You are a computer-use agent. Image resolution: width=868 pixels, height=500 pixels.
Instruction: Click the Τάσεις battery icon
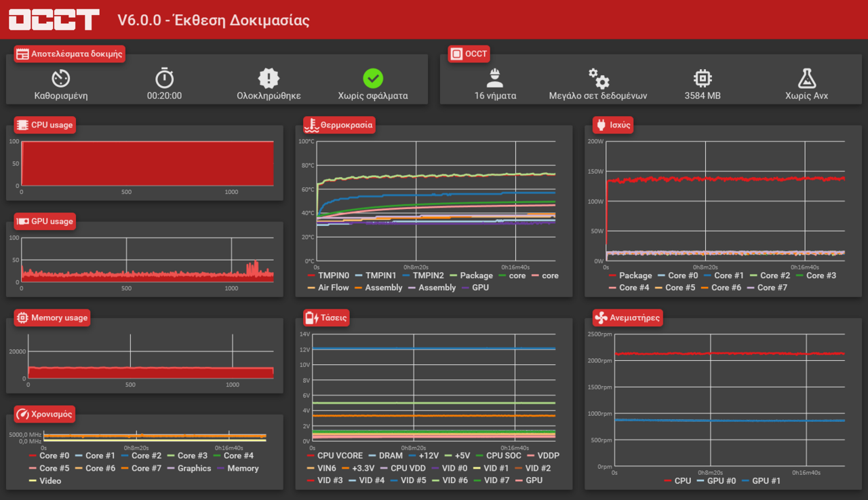pos(312,318)
